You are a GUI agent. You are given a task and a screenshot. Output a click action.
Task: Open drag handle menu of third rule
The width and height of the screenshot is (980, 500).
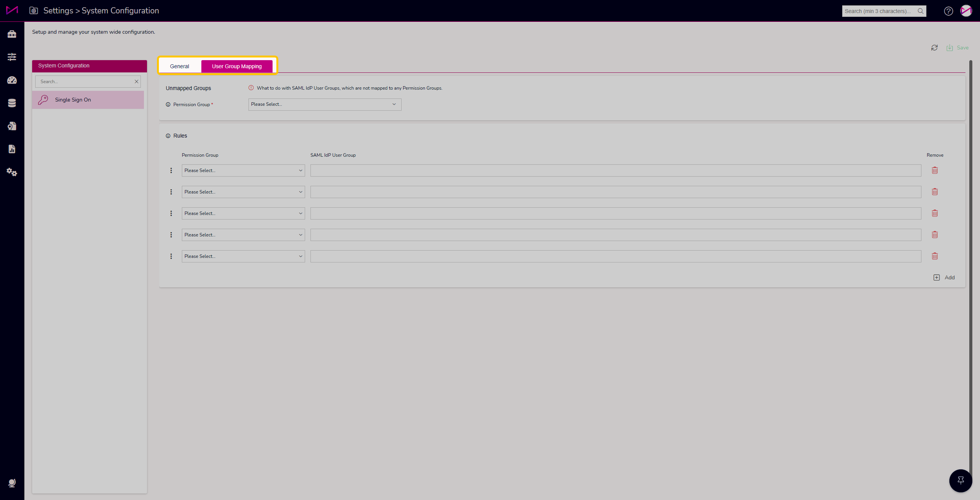pyautogui.click(x=171, y=213)
